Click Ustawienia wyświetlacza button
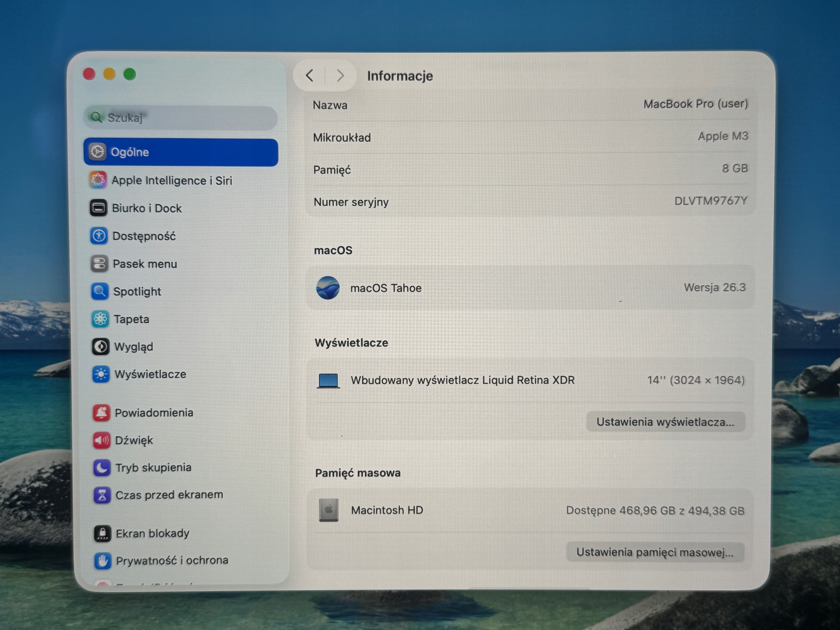Image resolution: width=840 pixels, height=630 pixels. (x=665, y=422)
